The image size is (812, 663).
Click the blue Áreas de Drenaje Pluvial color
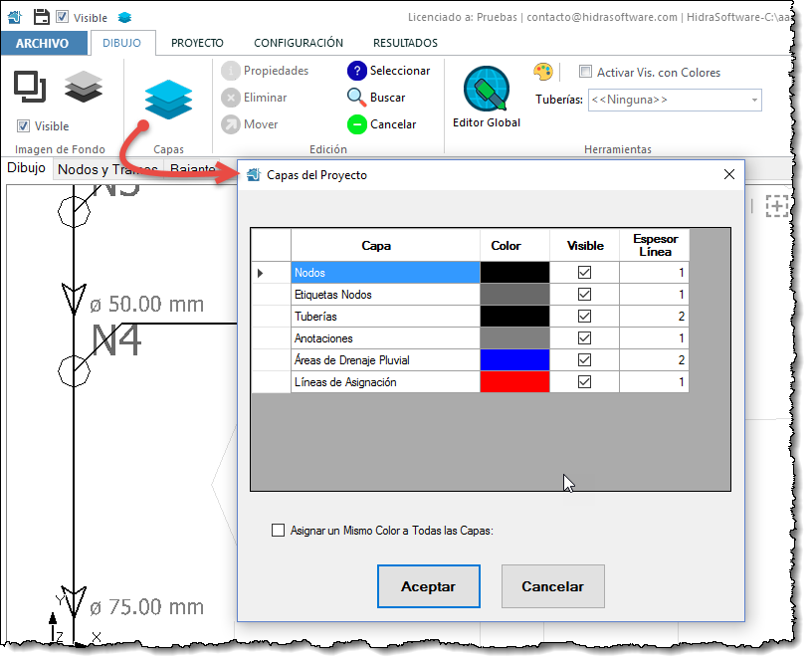point(514,360)
